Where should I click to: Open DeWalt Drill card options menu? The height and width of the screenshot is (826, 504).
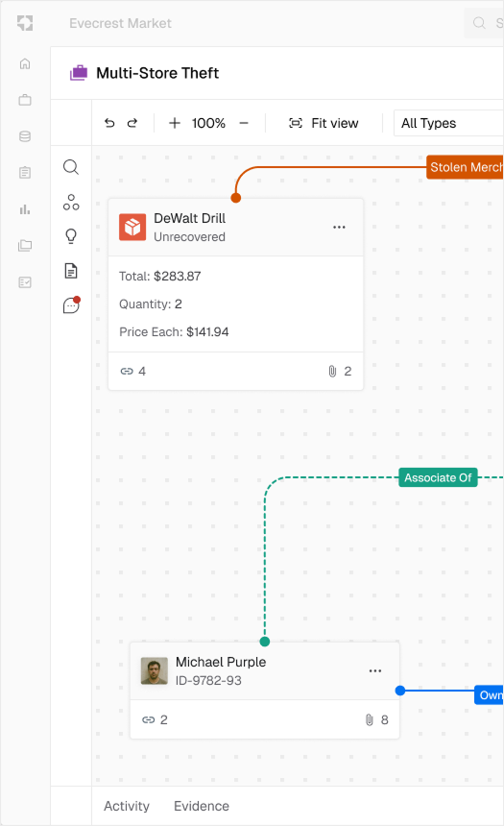(339, 227)
